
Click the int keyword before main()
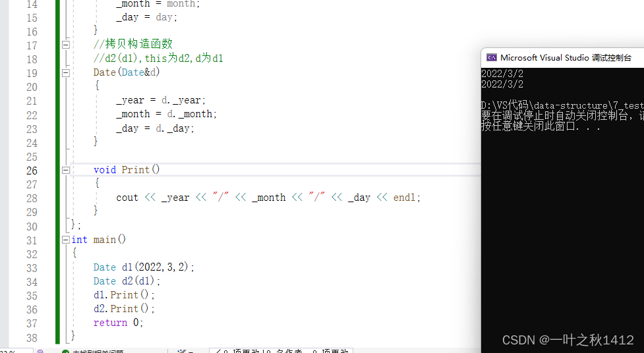79,239
